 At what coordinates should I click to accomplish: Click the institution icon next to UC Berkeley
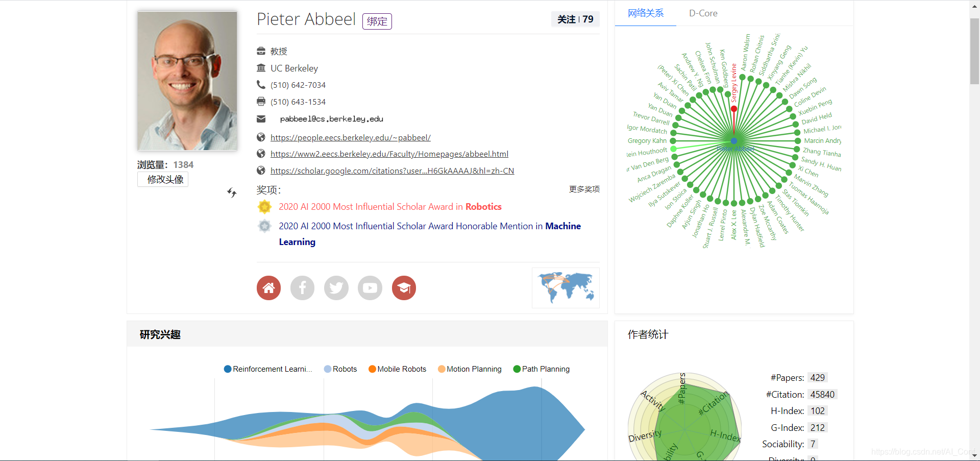pos(261,68)
